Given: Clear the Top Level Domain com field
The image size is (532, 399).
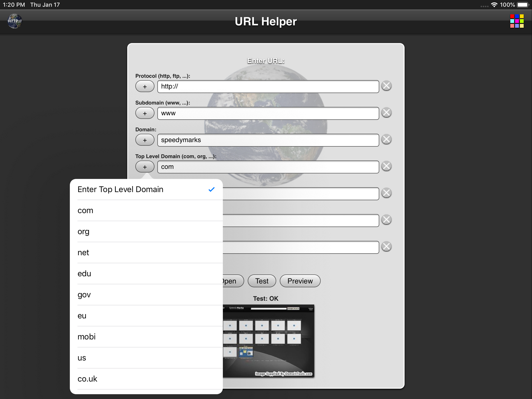Looking at the screenshot, I should pyautogui.click(x=386, y=166).
